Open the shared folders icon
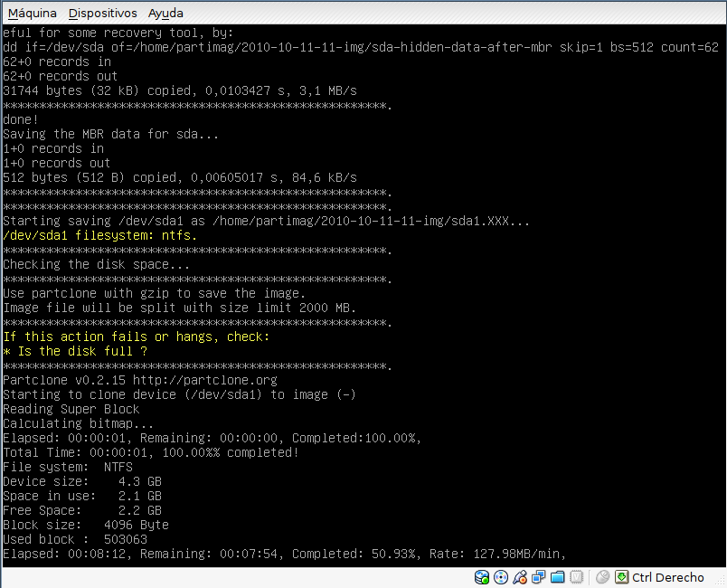 click(x=558, y=577)
